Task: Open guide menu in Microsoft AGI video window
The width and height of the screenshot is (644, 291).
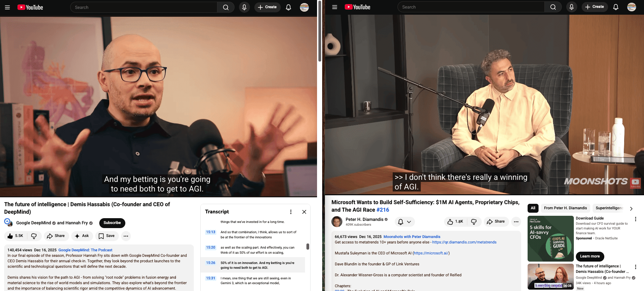Action: click(334, 7)
